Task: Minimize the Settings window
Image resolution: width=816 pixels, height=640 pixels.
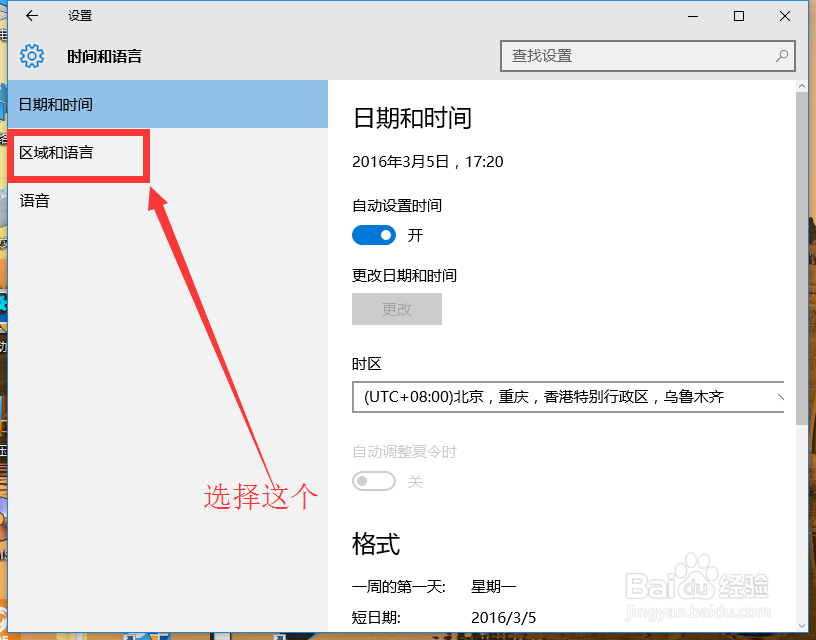Action: [x=692, y=16]
